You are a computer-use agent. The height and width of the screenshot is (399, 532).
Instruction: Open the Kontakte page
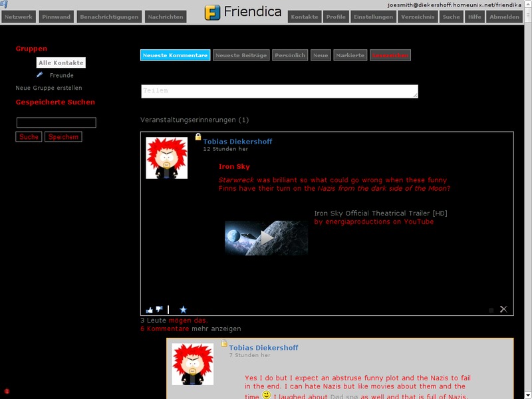click(x=305, y=17)
